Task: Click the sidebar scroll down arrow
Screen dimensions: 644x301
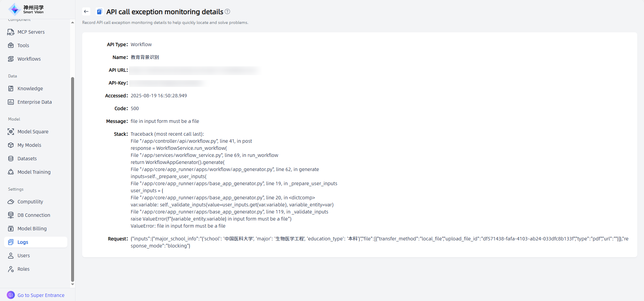Action: tap(72, 285)
